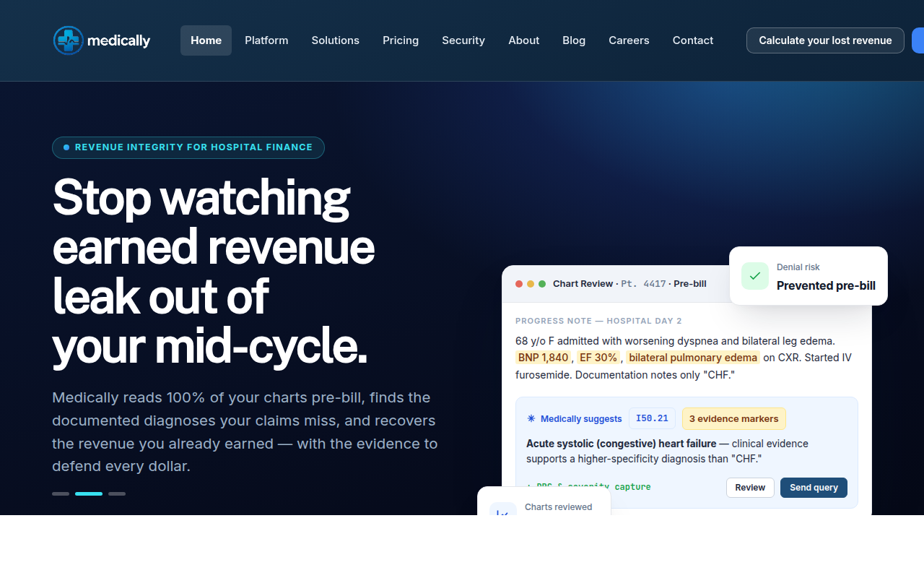Select the active middle slide indicator

tap(89, 493)
